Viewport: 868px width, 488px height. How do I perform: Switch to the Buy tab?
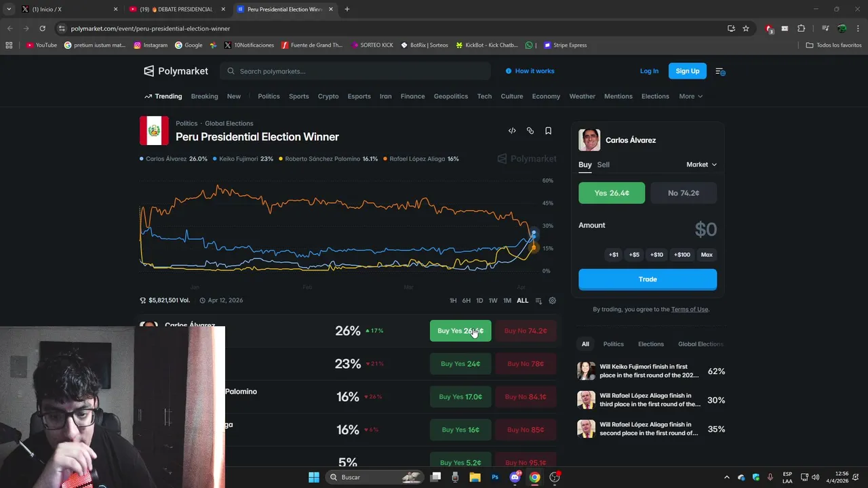[585, 165]
